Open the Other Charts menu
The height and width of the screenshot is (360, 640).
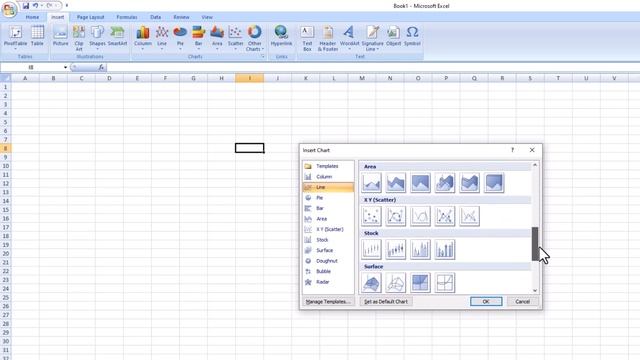(x=254, y=38)
